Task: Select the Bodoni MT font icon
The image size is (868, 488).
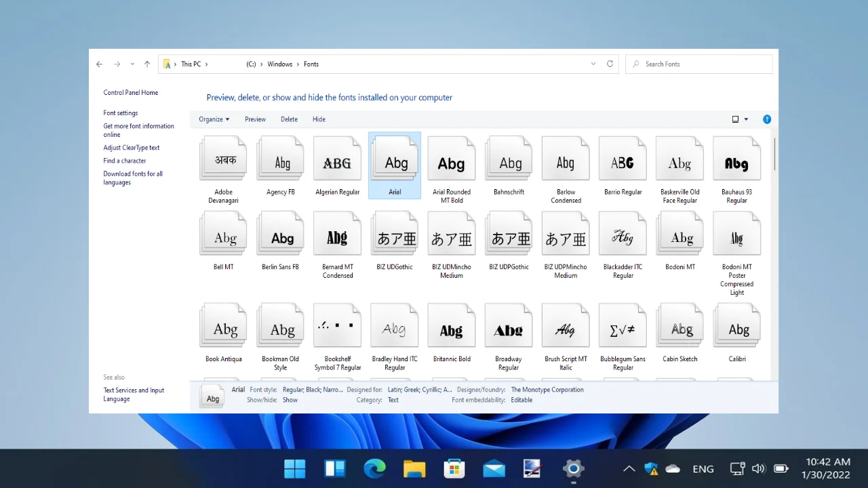Action: pos(679,235)
